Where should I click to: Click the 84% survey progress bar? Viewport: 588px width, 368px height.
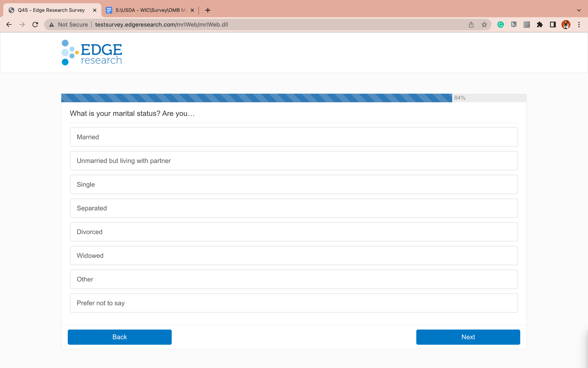coord(256,98)
